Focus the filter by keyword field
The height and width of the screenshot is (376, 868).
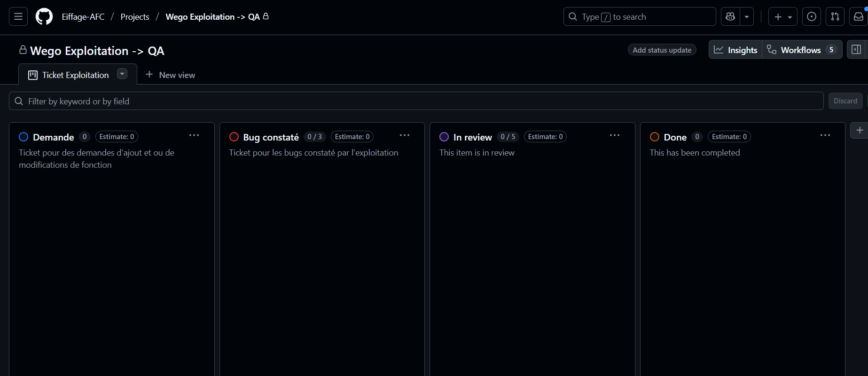pos(416,101)
